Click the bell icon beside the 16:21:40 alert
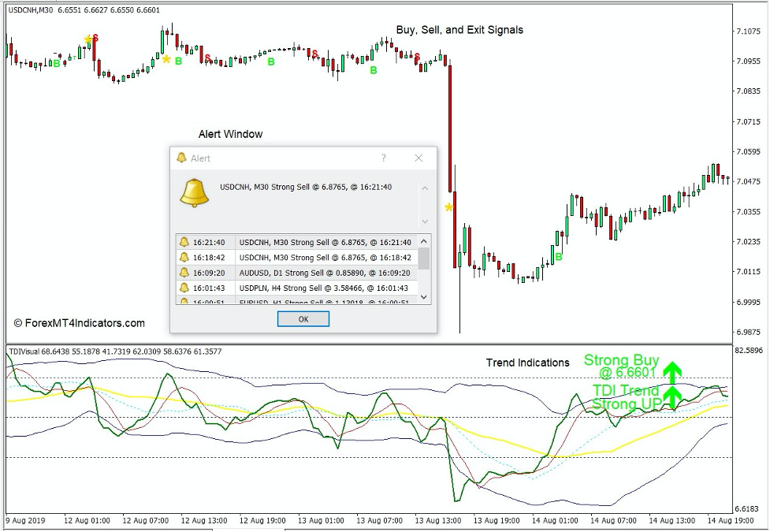 point(184,241)
